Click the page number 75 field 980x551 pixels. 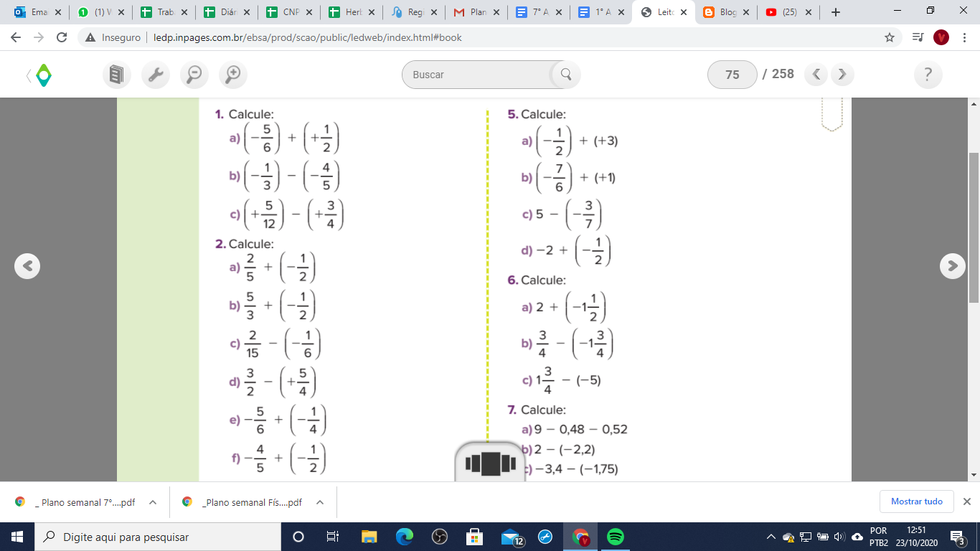(732, 75)
